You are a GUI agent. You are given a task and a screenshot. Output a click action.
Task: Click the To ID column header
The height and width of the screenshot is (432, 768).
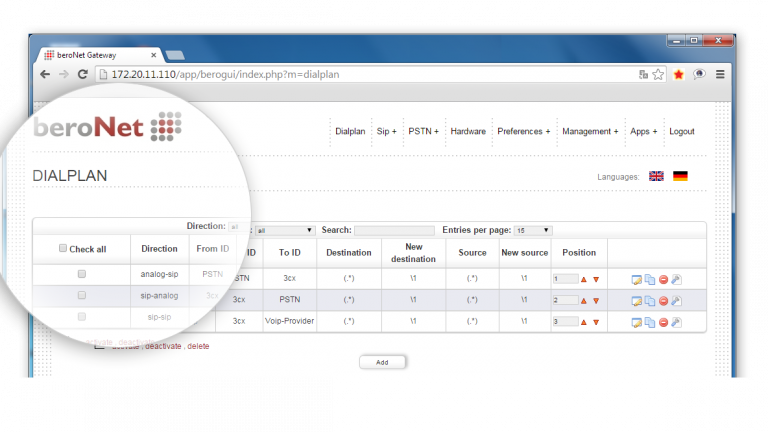pyautogui.click(x=289, y=253)
